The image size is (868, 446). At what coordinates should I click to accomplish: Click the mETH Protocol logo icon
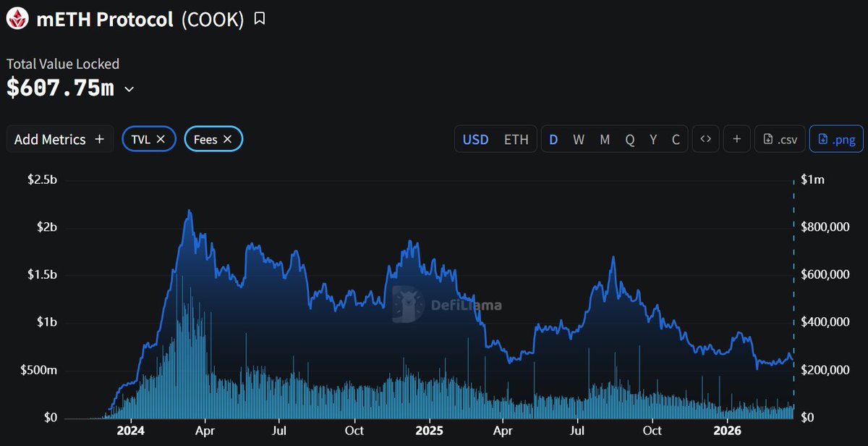[x=18, y=19]
